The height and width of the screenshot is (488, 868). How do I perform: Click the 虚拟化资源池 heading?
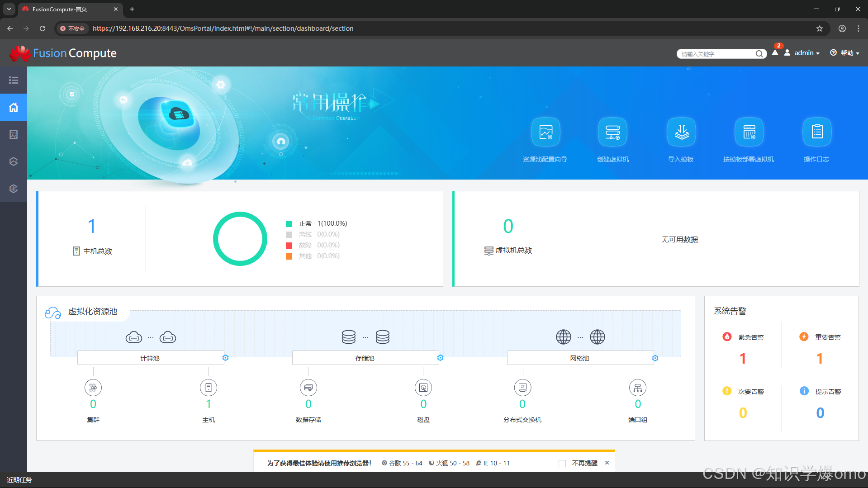93,312
